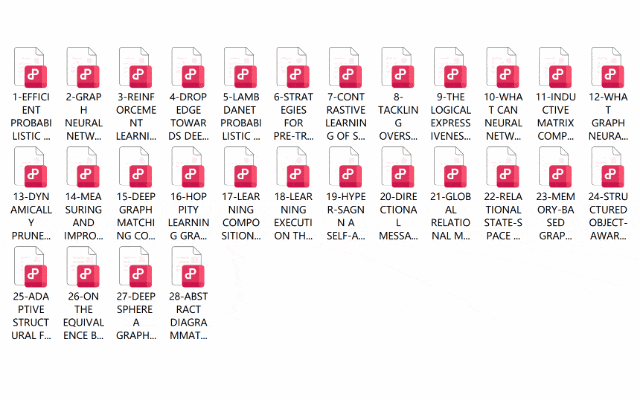Select 24-STRUCTURED OBJECT-AWAR file icon
The width and height of the screenshot is (640, 400).
click(x=608, y=167)
